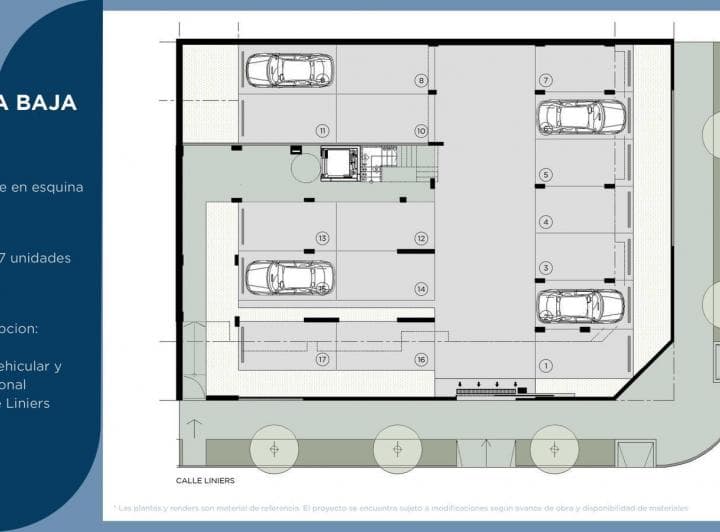Select parking space number 5
The image size is (720, 532).
coord(546,175)
